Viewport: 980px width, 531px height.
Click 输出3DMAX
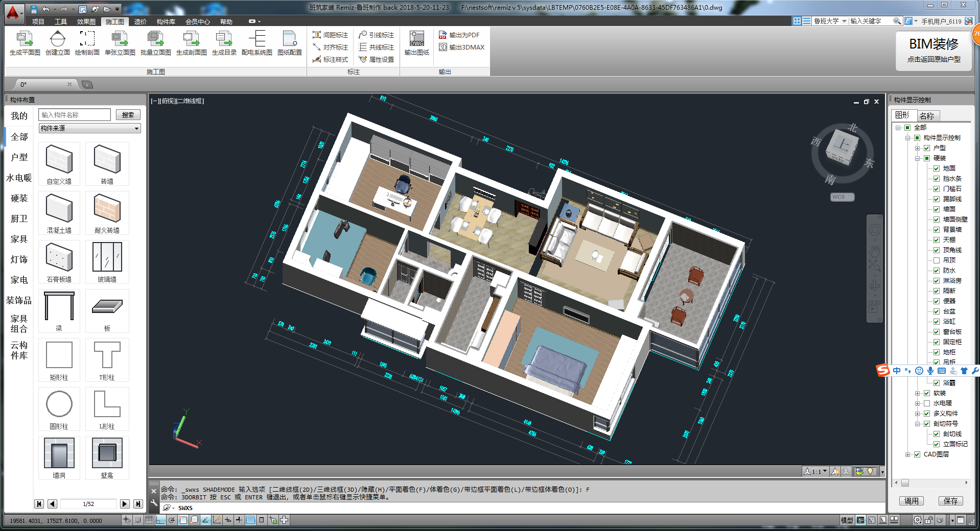[x=461, y=47]
